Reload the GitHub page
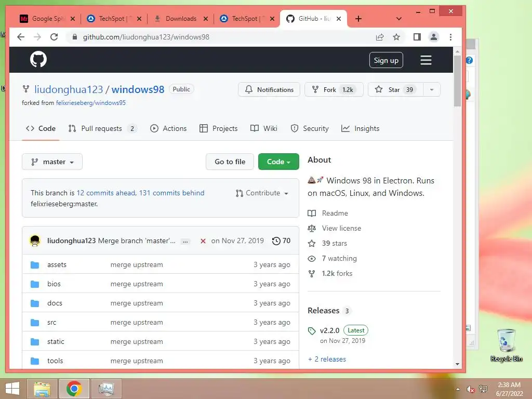Image resolution: width=532 pixels, height=399 pixels. tap(54, 37)
